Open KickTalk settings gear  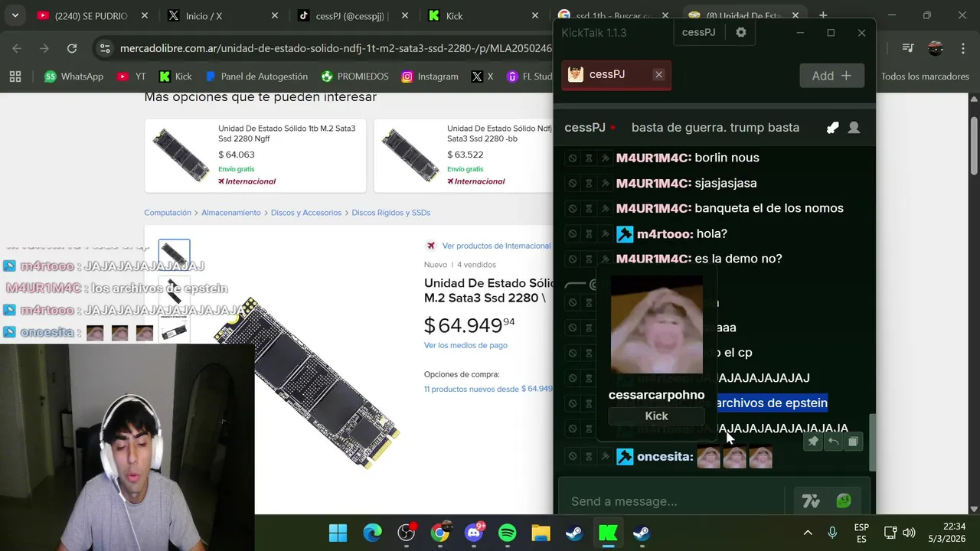coord(740,32)
